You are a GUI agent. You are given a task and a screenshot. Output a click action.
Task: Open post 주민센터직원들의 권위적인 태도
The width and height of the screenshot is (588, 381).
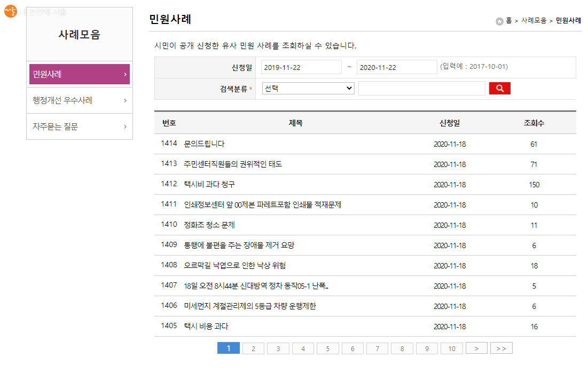(x=232, y=164)
